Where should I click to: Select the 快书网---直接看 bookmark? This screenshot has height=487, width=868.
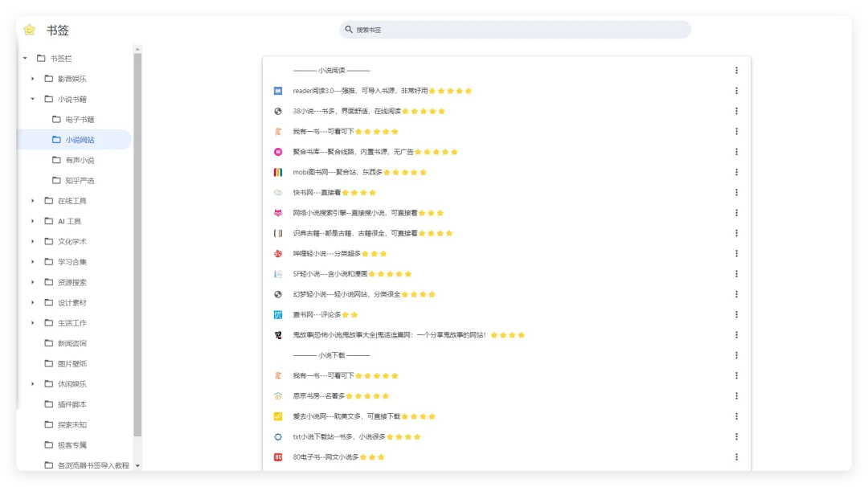tap(506, 193)
